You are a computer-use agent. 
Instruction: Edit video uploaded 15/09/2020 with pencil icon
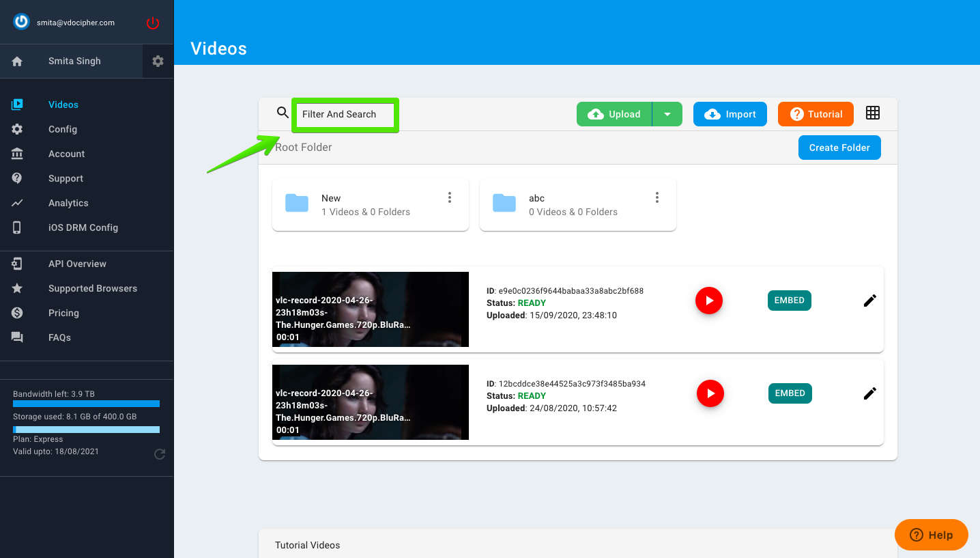pyautogui.click(x=870, y=301)
